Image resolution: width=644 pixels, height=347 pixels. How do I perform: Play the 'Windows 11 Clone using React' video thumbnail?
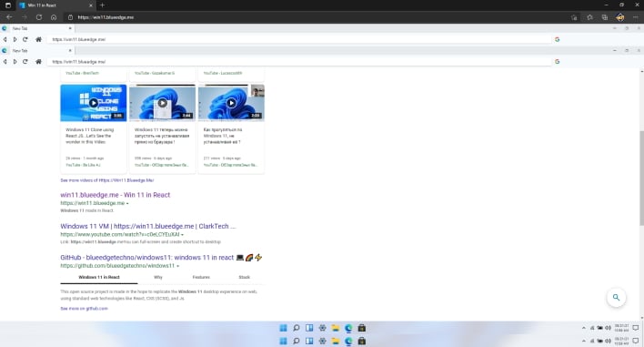point(94,103)
